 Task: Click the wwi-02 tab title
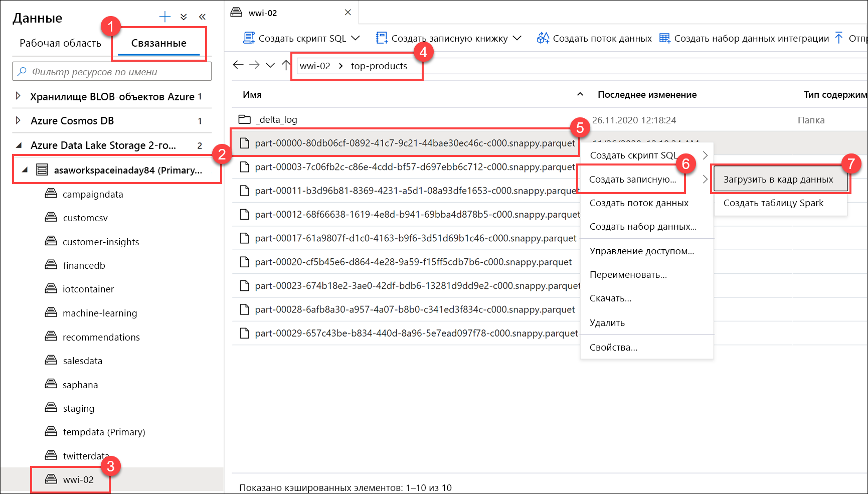click(263, 13)
